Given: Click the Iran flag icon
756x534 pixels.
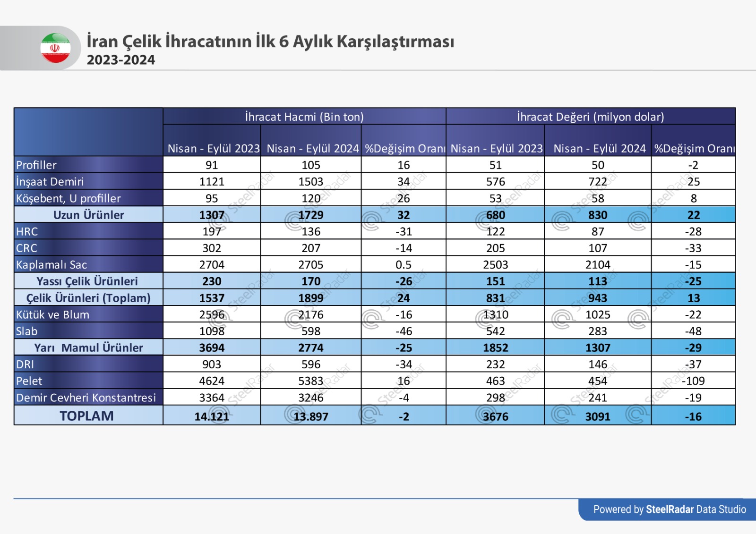Looking at the screenshot, I should (x=55, y=48).
